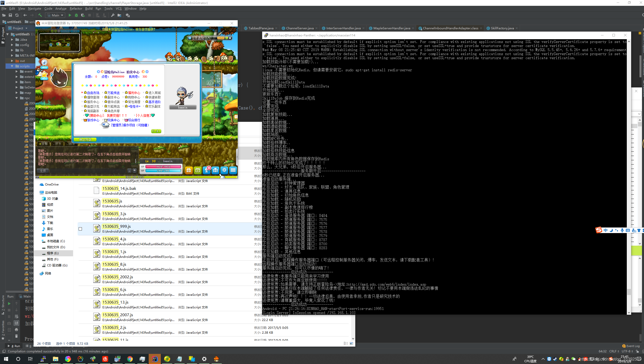Expand the lib folder in project tree
Screen dimensions: 644x364
tap(12, 50)
